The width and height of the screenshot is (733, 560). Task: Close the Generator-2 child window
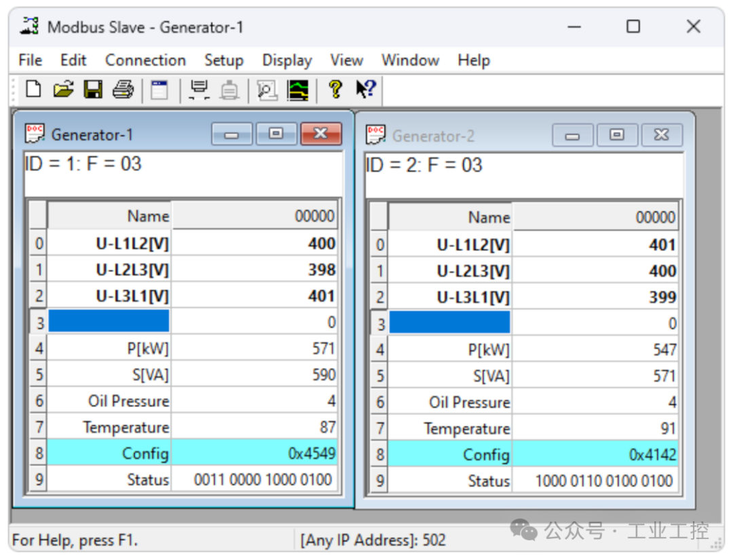[662, 136]
